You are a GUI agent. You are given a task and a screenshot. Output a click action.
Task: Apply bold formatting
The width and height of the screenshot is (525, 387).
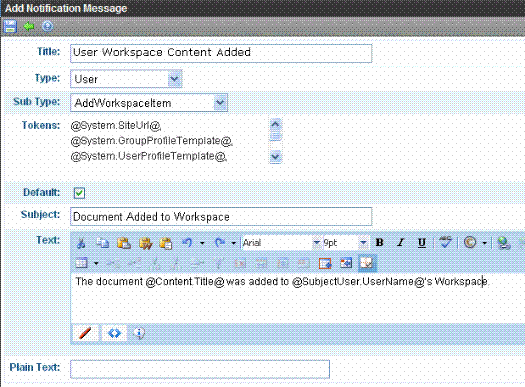[379, 242]
